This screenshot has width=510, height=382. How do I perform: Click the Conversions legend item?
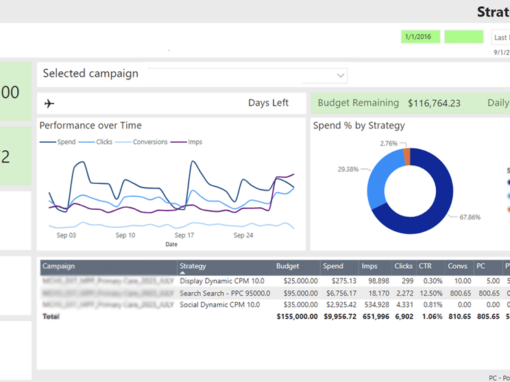point(141,142)
